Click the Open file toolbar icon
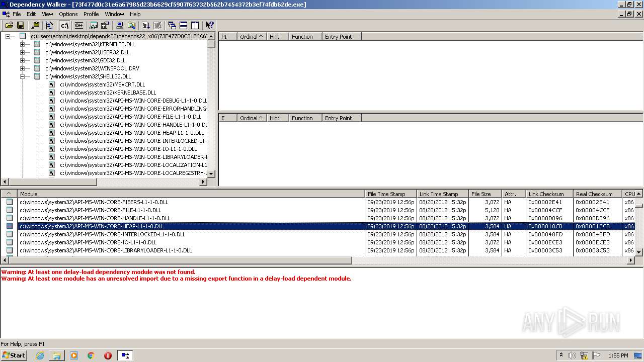Image resolution: width=644 pixels, height=362 pixels. click(9, 25)
